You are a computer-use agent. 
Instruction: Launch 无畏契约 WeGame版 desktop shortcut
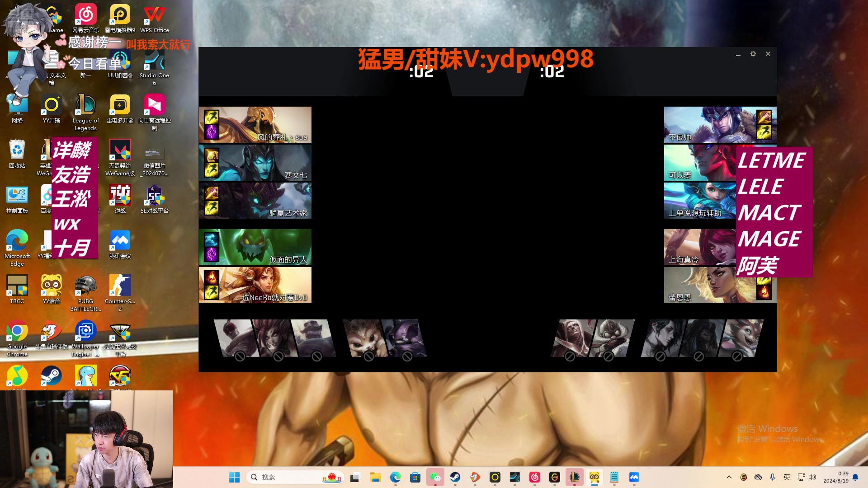click(120, 158)
